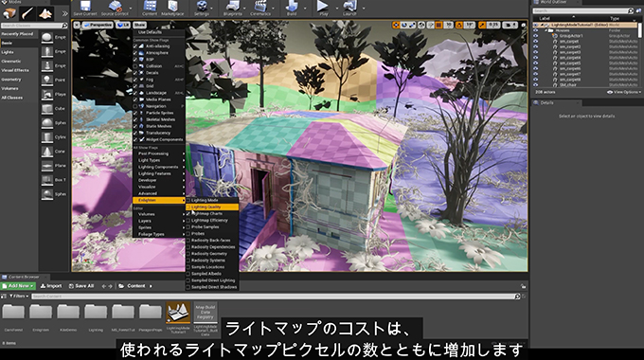Open the Filters dropdown

tap(19, 296)
